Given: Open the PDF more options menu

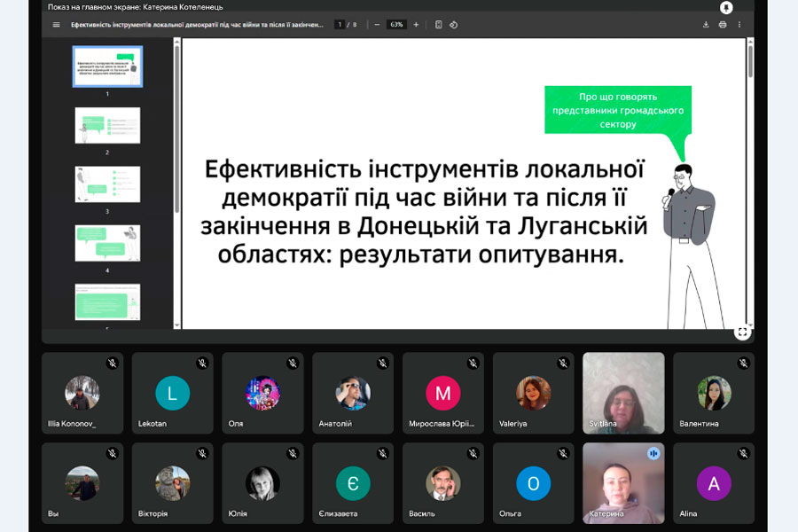Looking at the screenshot, I should click(x=739, y=25).
